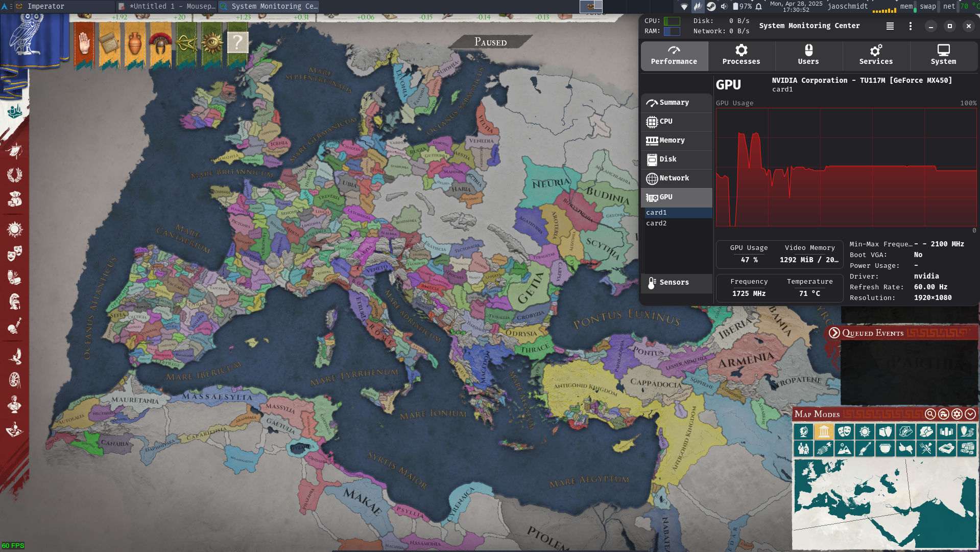Select the theater masks culture map mode
The width and height of the screenshot is (980, 552).
pyautogui.click(x=844, y=432)
